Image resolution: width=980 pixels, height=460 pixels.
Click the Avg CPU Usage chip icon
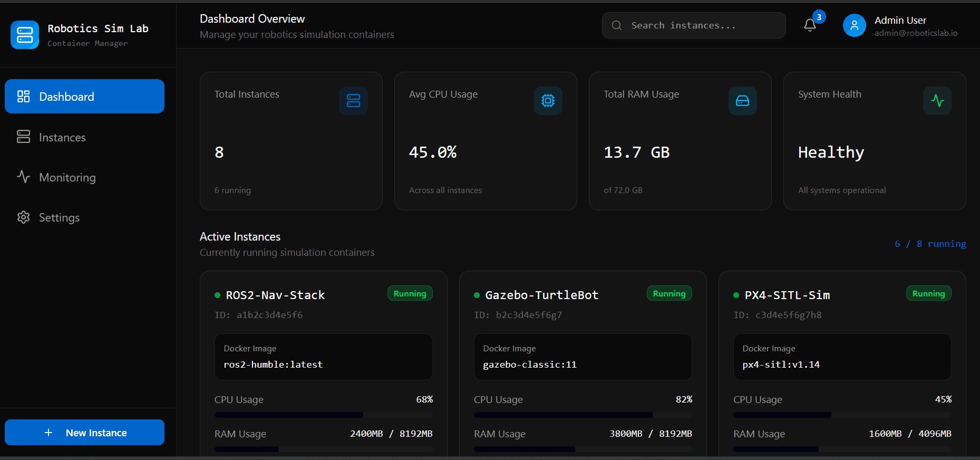[548, 101]
